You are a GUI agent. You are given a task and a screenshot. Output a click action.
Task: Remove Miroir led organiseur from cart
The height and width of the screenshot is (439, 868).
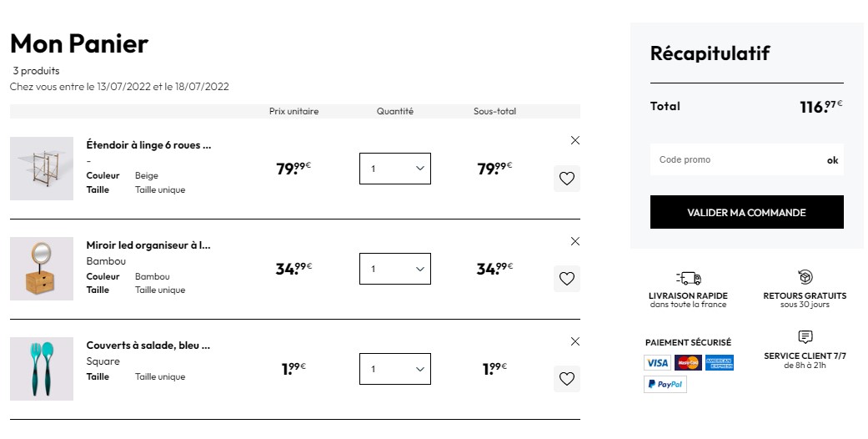click(575, 241)
